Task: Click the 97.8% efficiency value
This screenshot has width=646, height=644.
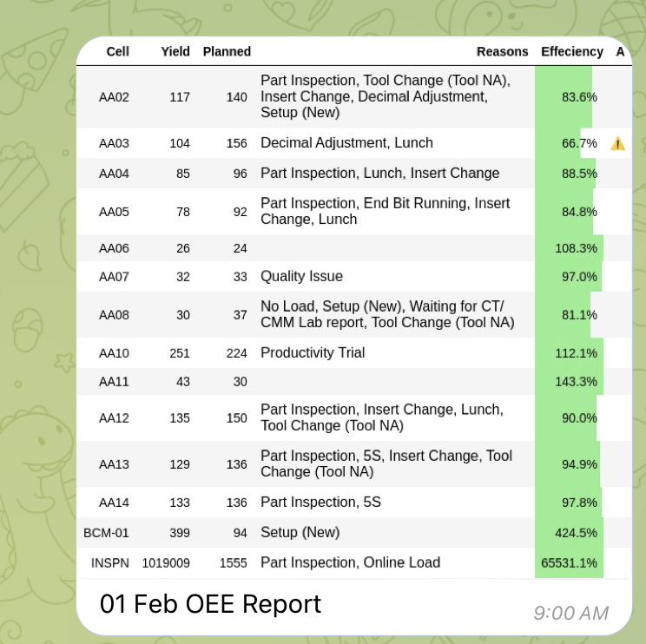Action: 579,503
